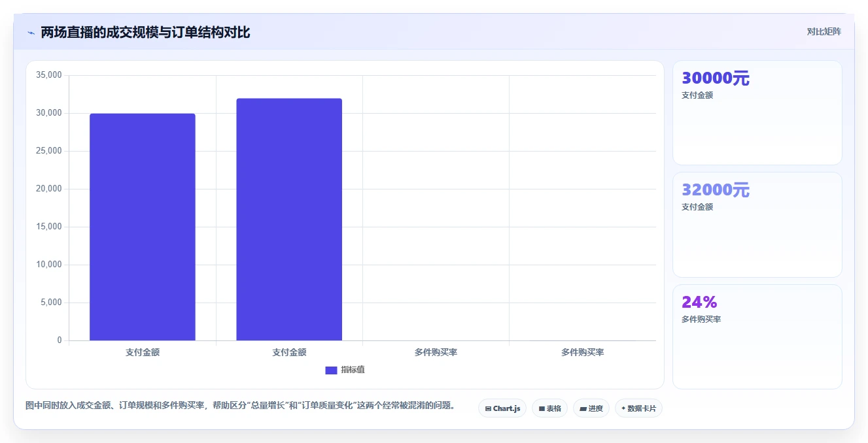Click the 35,000 y-axis label
The height and width of the screenshot is (443, 868).
click(x=49, y=75)
